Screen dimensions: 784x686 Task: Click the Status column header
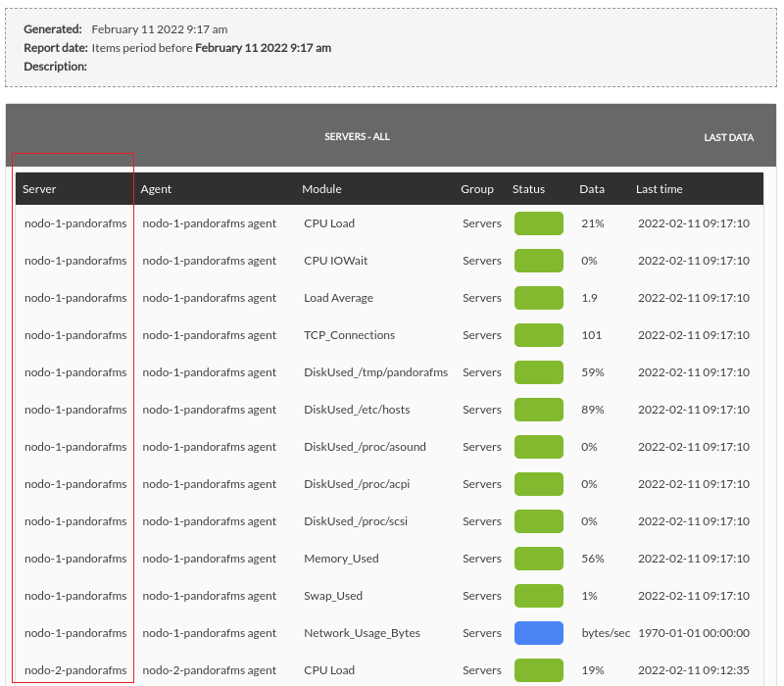[528, 189]
